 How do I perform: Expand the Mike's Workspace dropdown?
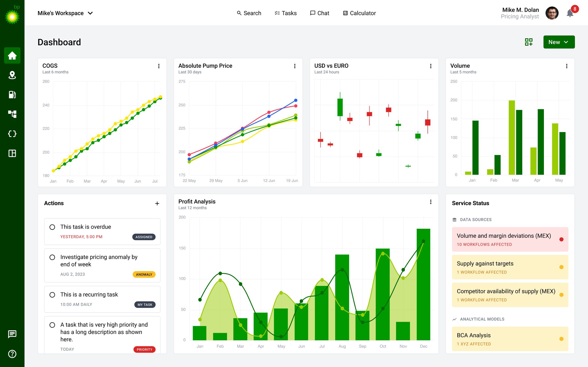point(65,13)
